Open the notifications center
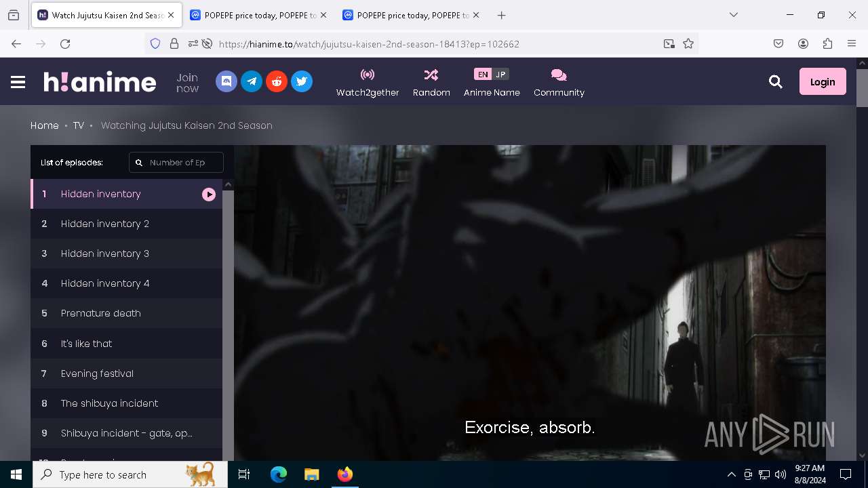Viewport: 868px width, 488px height. tap(846, 474)
